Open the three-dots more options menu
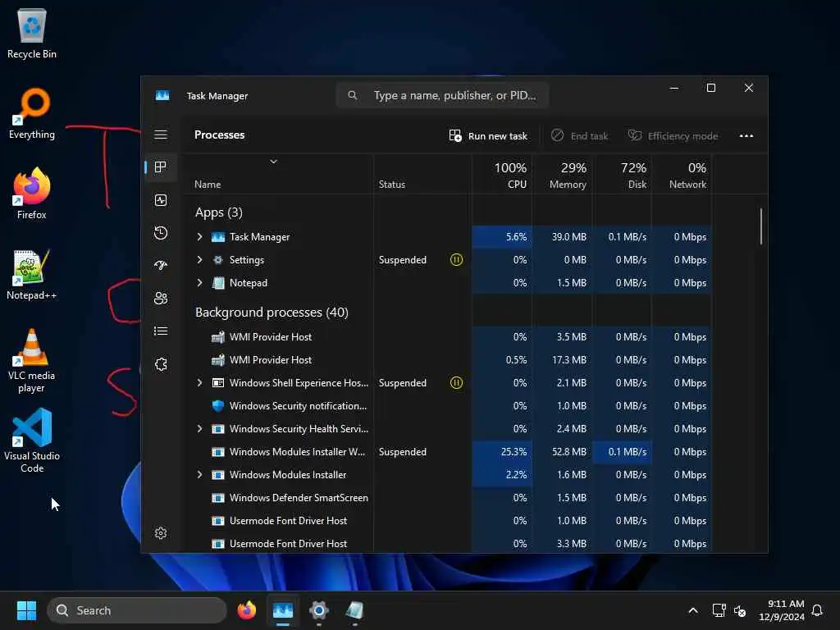This screenshot has width=840, height=630. pyautogui.click(x=746, y=136)
